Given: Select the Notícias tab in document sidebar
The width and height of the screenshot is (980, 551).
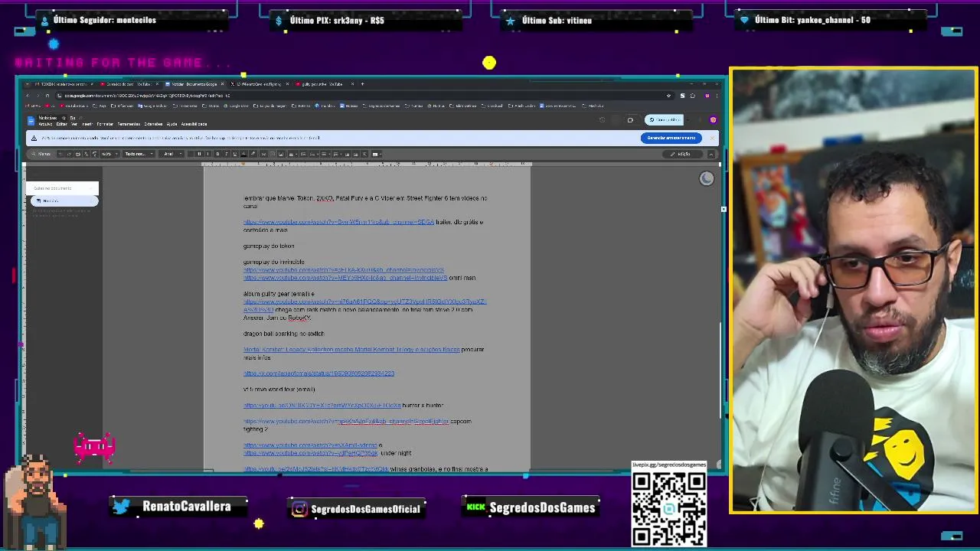Looking at the screenshot, I should tap(64, 201).
